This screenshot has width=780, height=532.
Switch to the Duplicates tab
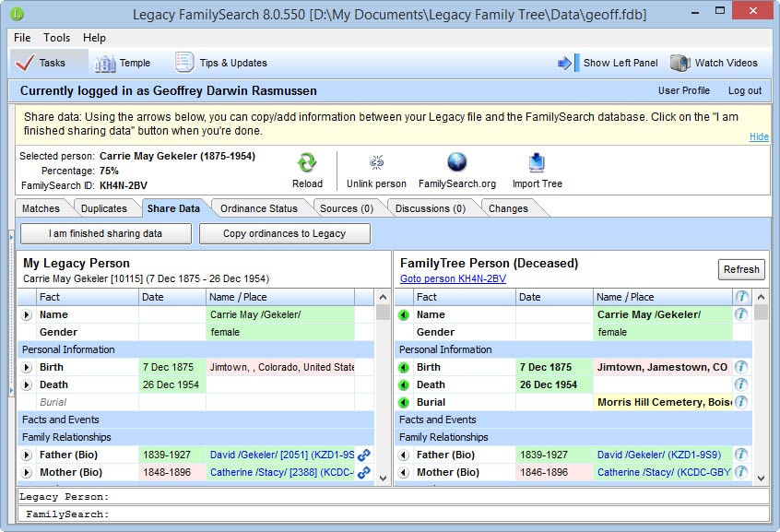[104, 208]
